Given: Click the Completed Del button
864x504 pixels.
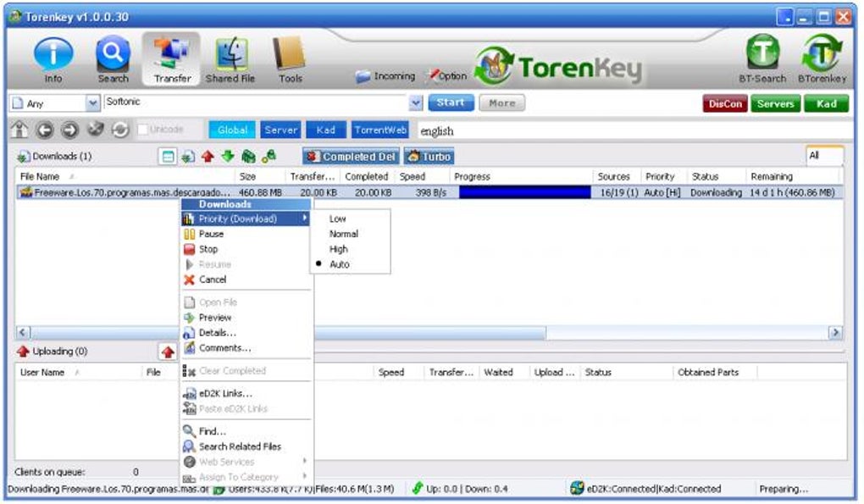Looking at the screenshot, I should [351, 157].
